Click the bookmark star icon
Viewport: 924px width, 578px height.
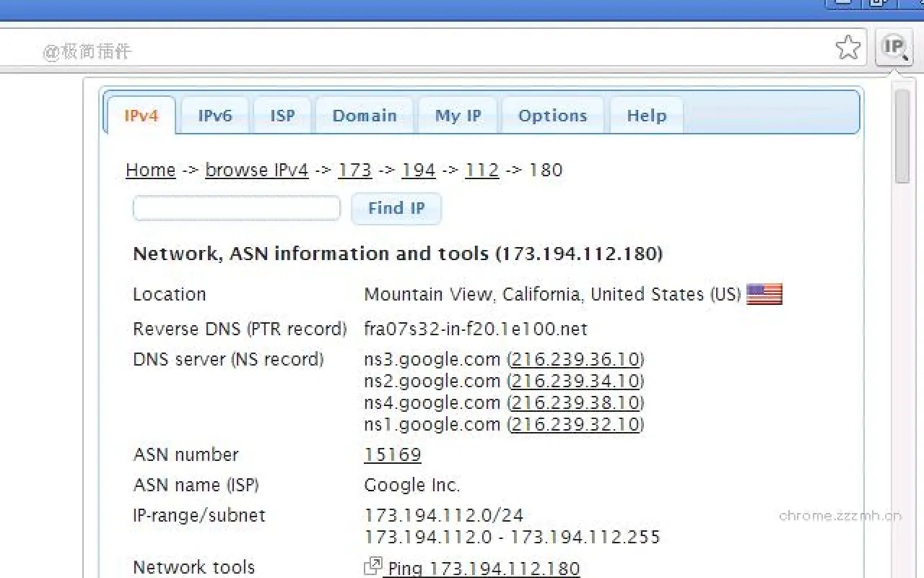pos(848,48)
